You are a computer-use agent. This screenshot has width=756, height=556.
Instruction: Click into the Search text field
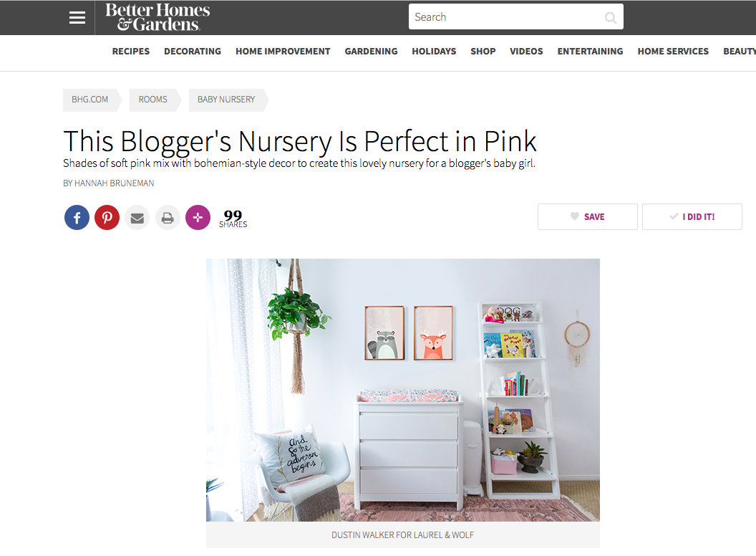tap(506, 17)
